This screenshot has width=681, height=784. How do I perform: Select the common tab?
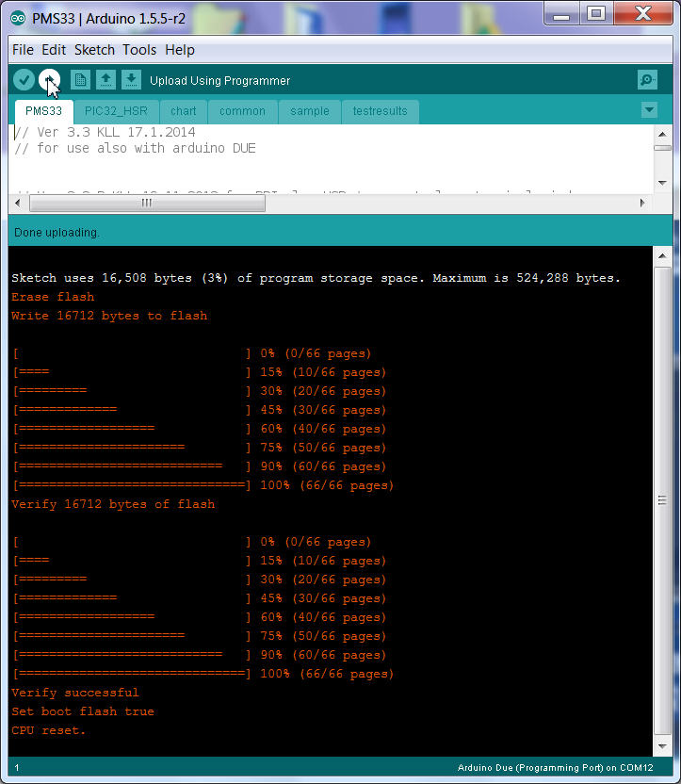[242, 111]
